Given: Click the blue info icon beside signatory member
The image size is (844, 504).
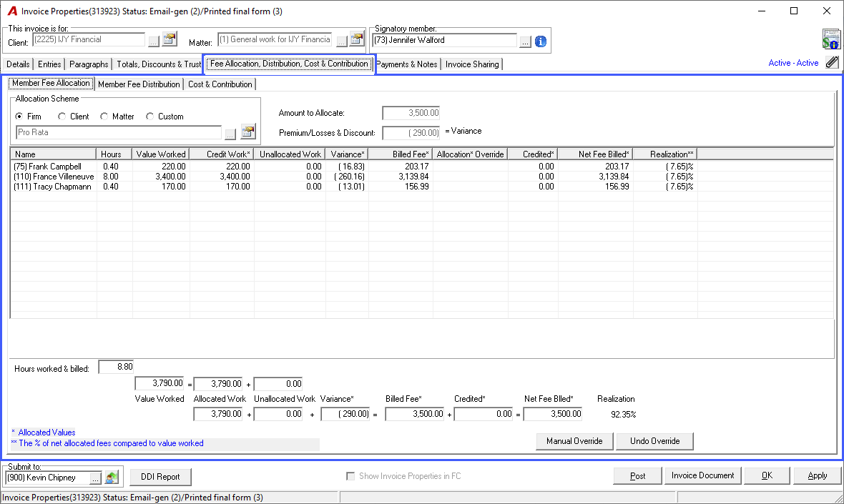Looking at the screenshot, I should (x=541, y=41).
